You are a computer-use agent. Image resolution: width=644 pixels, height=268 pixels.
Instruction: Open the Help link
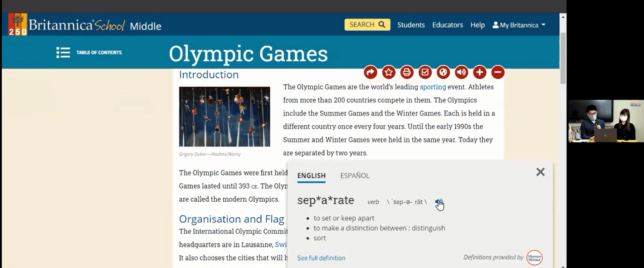point(478,25)
